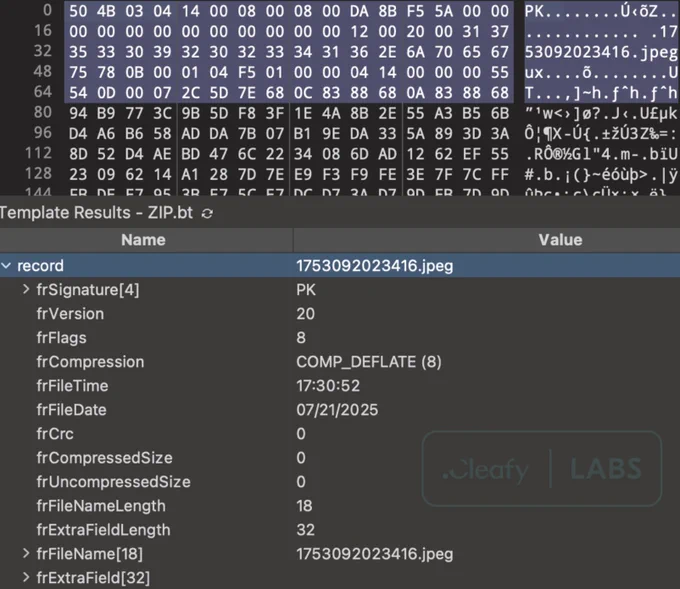Image resolution: width=680 pixels, height=589 pixels.
Task: Select the frCompression row
Action: pyautogui.click(x=340, y=362)
